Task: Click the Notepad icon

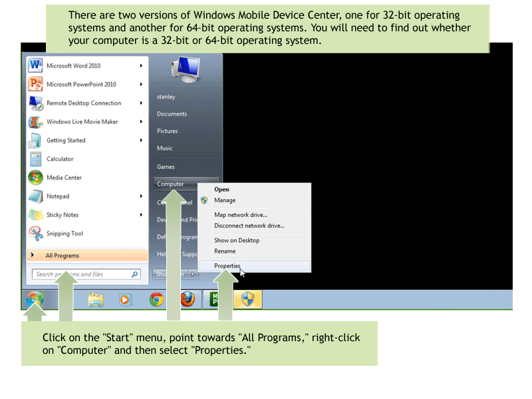Action: tap(36, 196)
